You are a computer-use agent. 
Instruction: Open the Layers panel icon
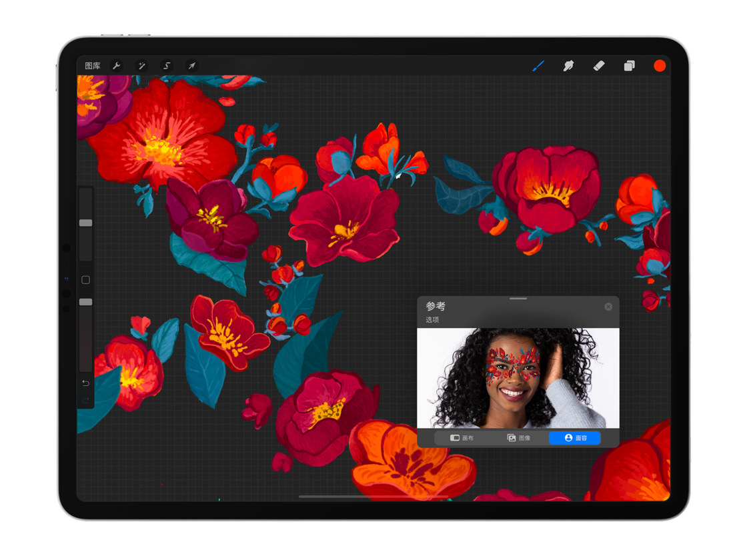(630, 66)
